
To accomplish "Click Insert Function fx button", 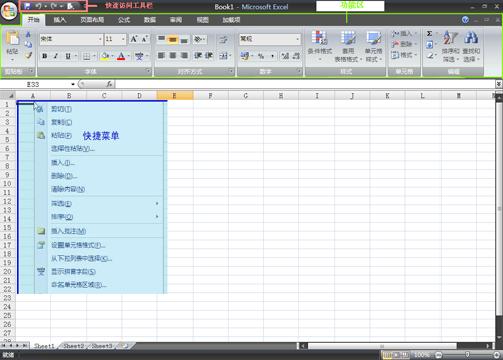I will [109, 84].
